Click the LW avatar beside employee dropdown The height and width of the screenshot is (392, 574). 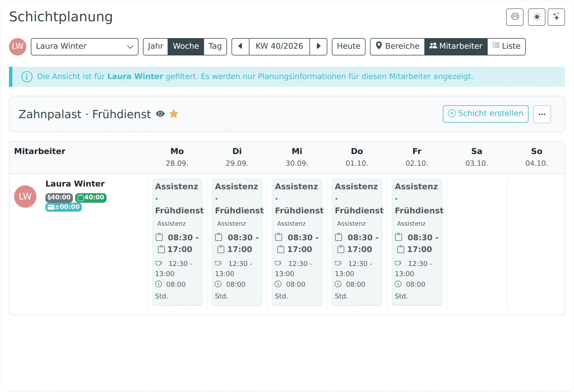click(x=18, y=46)
